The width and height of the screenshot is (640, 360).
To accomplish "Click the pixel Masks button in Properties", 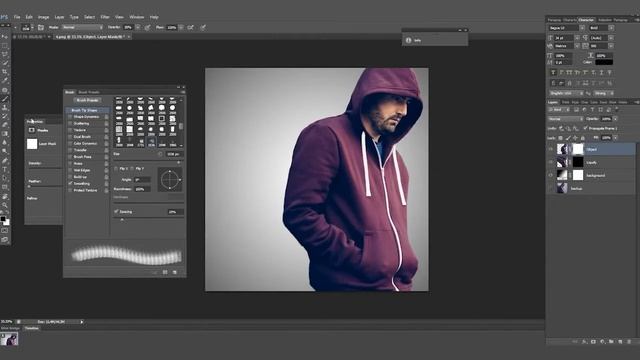I will pyautogui.click(x=32, y=130).
